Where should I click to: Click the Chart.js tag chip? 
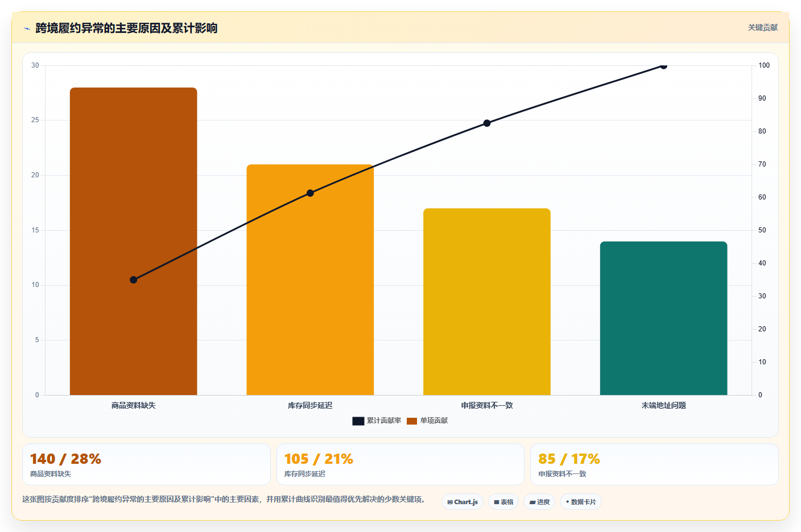point(463,502)
